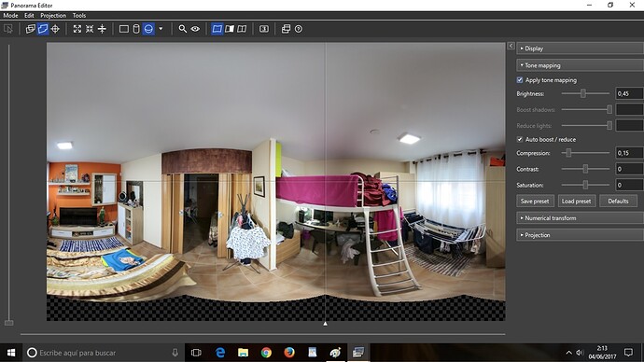The height and width of the screenshot is (362, 644).
Task: Open the Tools menu
Action: 79,16
